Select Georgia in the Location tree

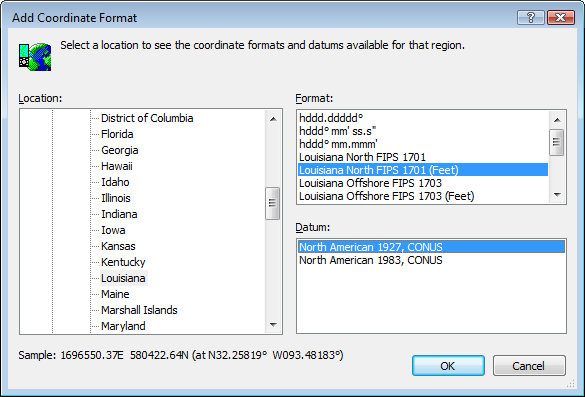tap(119, 150)
